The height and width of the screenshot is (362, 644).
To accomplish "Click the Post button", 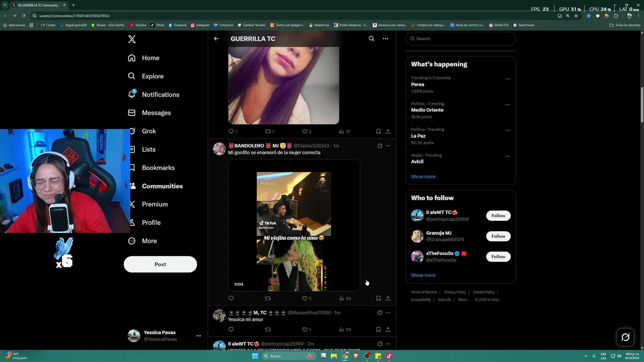I will (160, 264).
